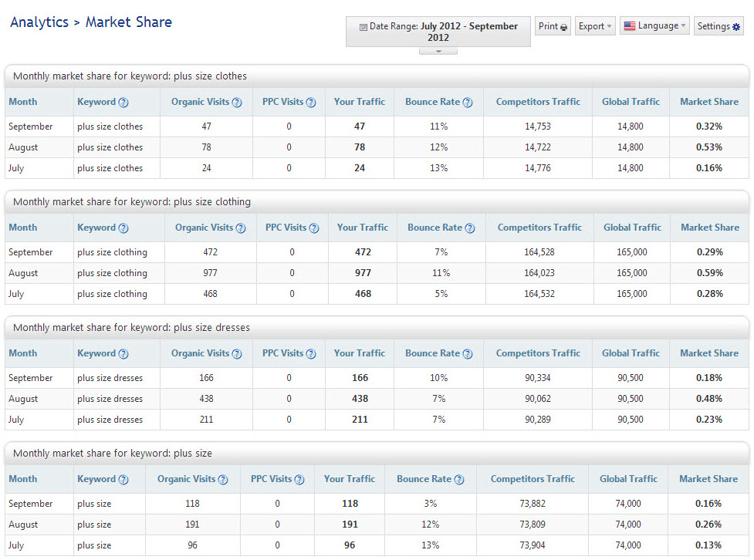Click the US flag icon on Language
The image size is (754, 560).
point(630,26)
